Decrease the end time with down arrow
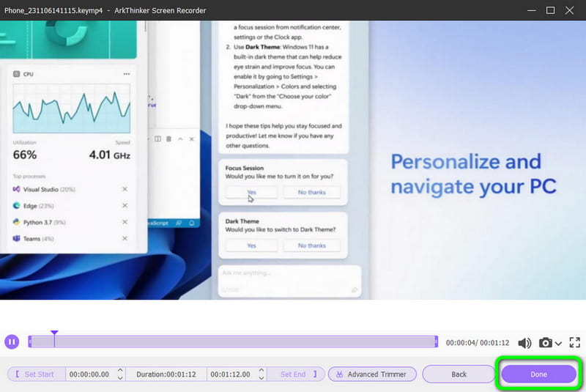 click(262, 378)
